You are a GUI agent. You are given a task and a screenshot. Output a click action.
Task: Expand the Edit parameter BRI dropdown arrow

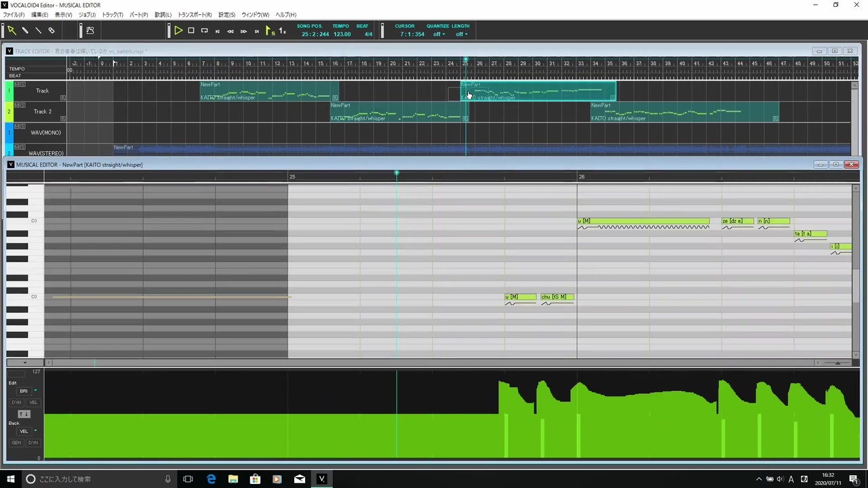35,391
